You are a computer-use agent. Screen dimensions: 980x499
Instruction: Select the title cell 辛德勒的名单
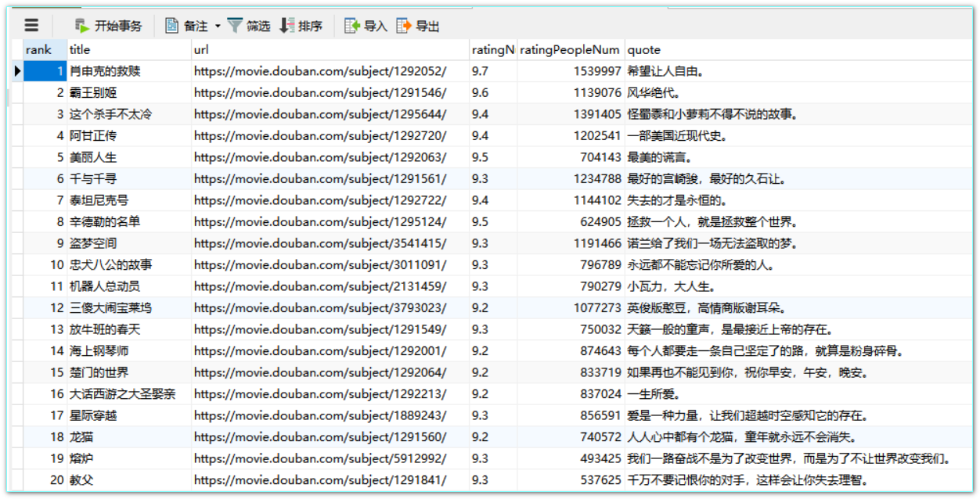click(x=129, y=222)
